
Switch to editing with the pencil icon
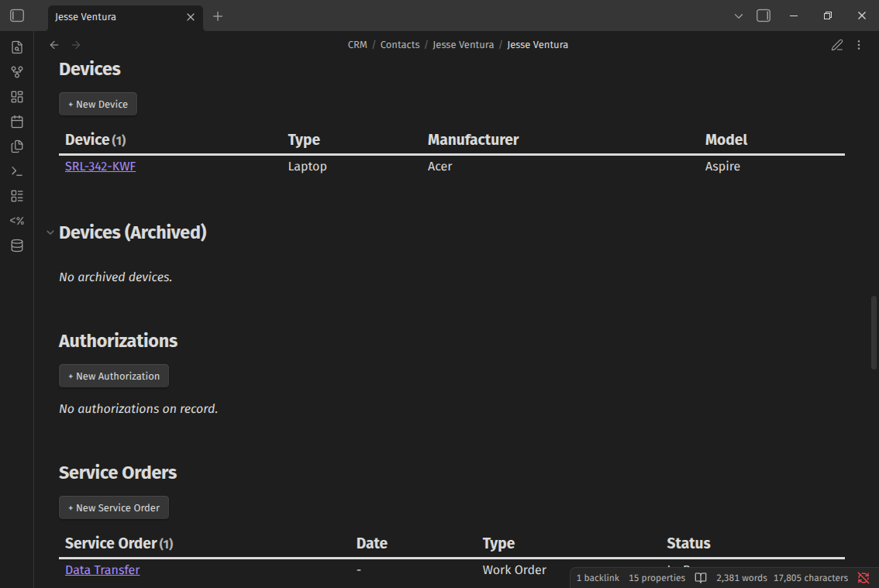tap(837, 45)
